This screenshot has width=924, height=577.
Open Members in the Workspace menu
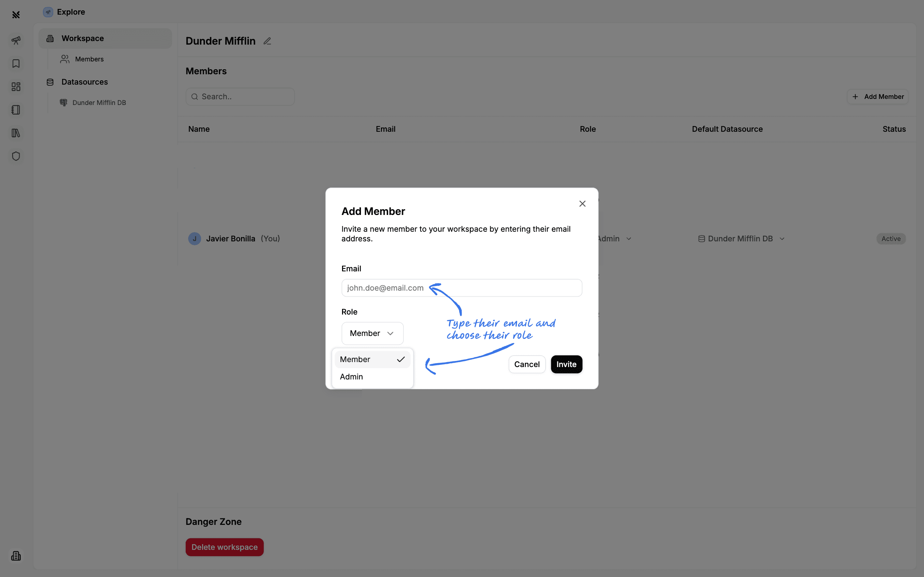89,59
